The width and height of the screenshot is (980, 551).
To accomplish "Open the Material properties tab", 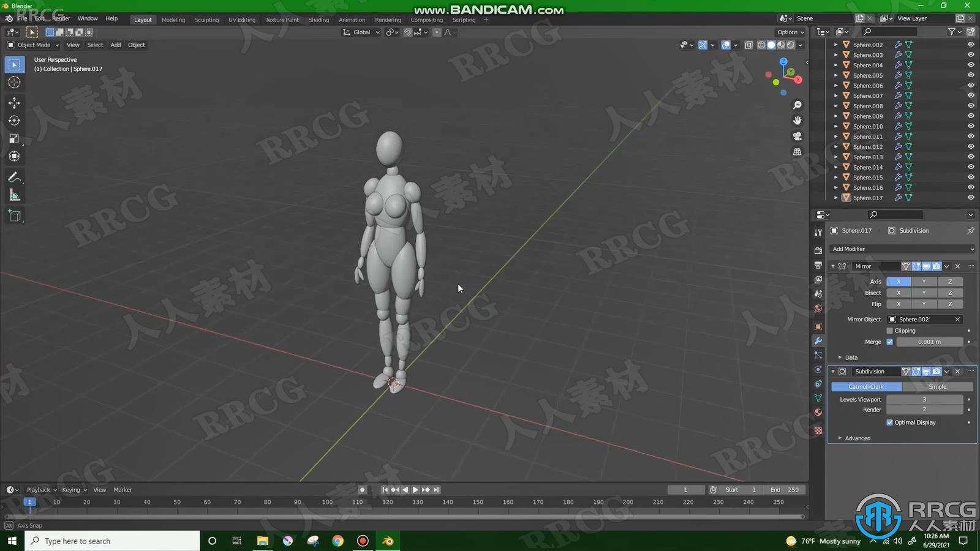I will point(818,412).
